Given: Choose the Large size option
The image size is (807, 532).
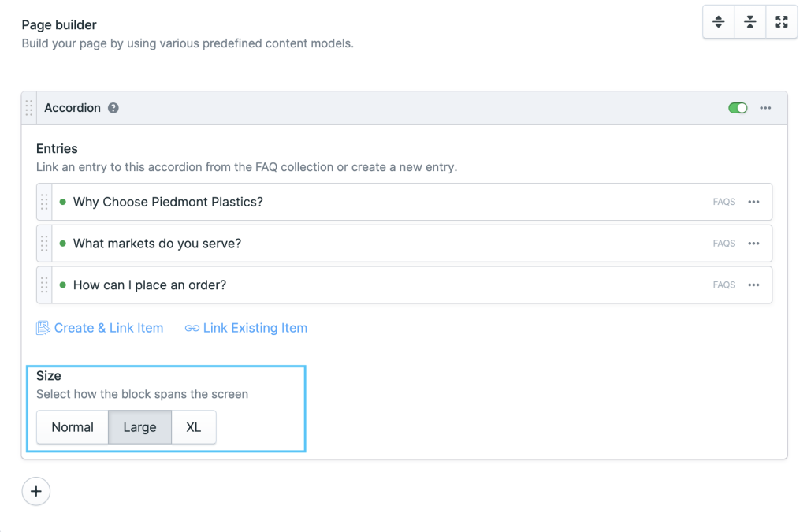Looking at the screenshot, I should [139, 427].
